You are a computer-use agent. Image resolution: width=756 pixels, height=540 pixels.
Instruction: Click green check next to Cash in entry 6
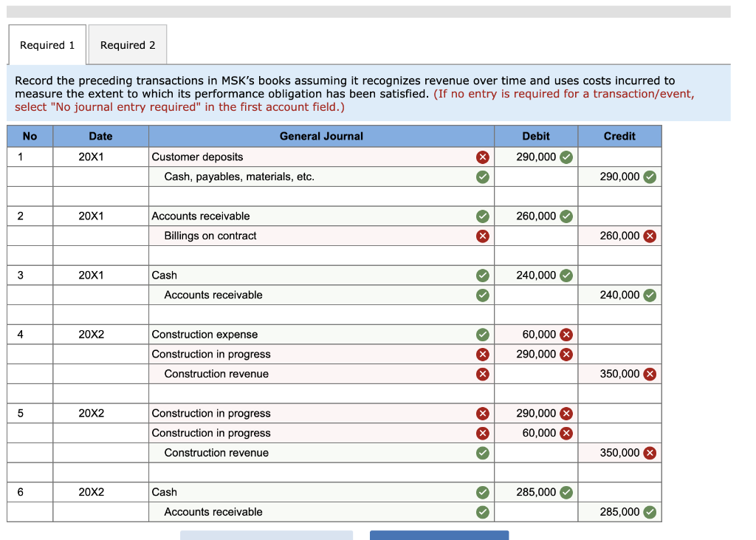pos(482,492)
